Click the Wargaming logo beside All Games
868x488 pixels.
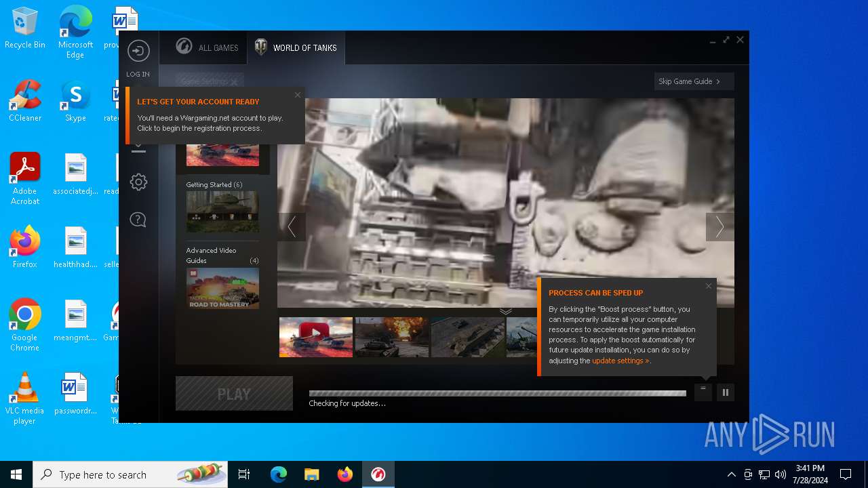(184, 47)
